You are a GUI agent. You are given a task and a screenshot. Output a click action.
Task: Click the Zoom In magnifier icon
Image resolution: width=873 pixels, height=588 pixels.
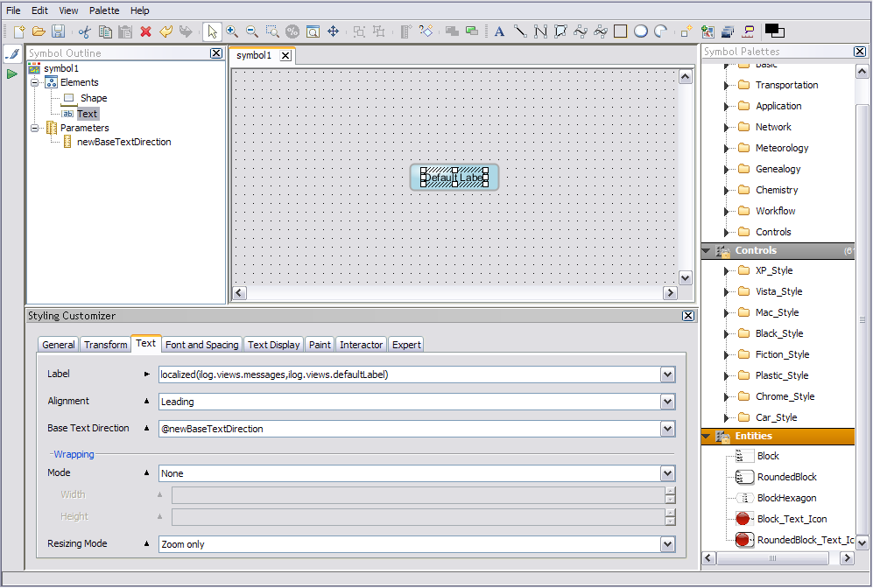click(232, 31)
